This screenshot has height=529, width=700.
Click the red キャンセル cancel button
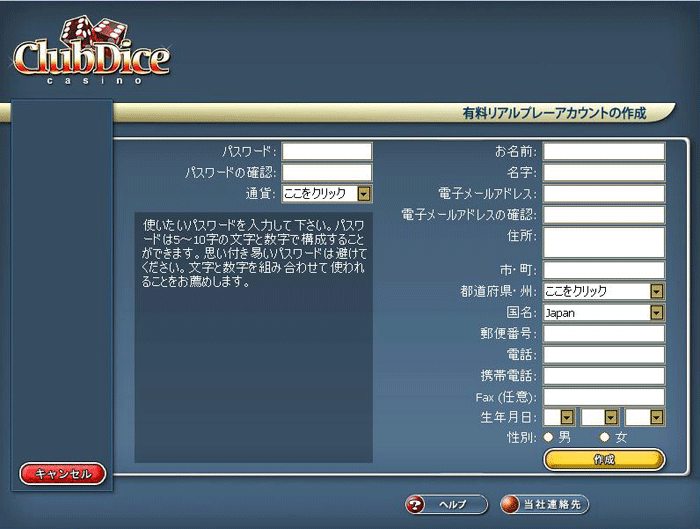pos(63,474)
